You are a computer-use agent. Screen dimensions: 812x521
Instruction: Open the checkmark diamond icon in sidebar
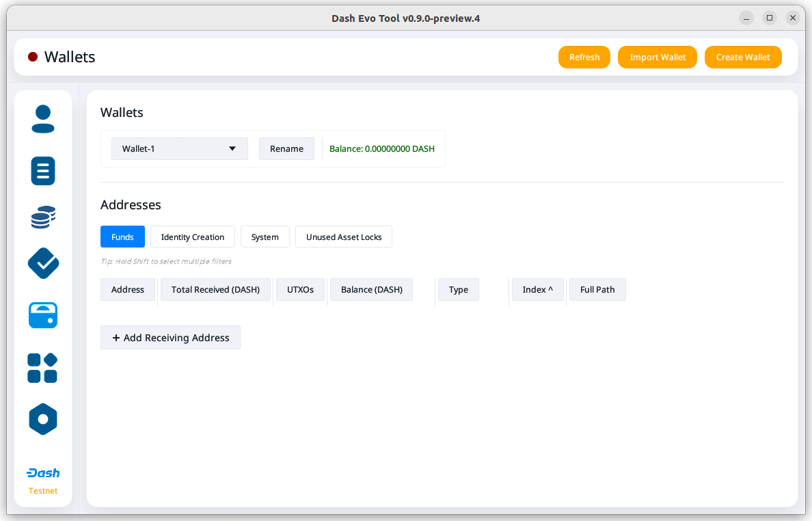click(43, 263)
